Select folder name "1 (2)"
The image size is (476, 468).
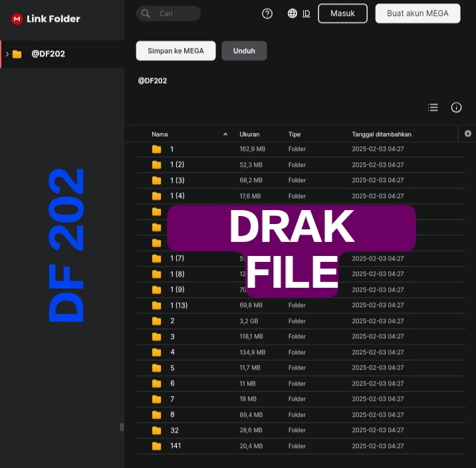coord(178,164)
